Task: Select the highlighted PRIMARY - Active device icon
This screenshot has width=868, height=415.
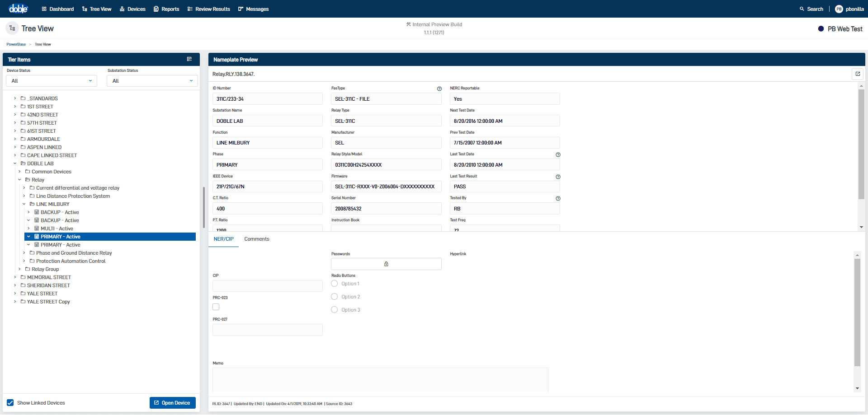Action: coord(37,237)
